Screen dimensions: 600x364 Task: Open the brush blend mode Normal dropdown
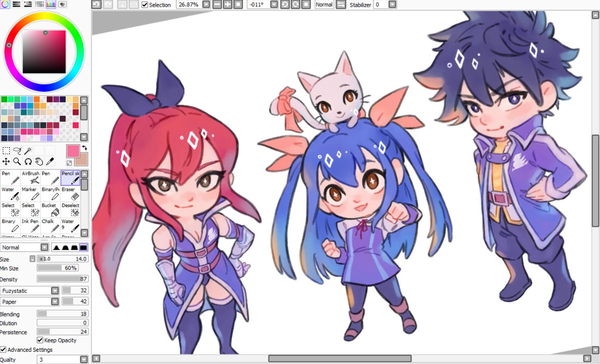44,247
